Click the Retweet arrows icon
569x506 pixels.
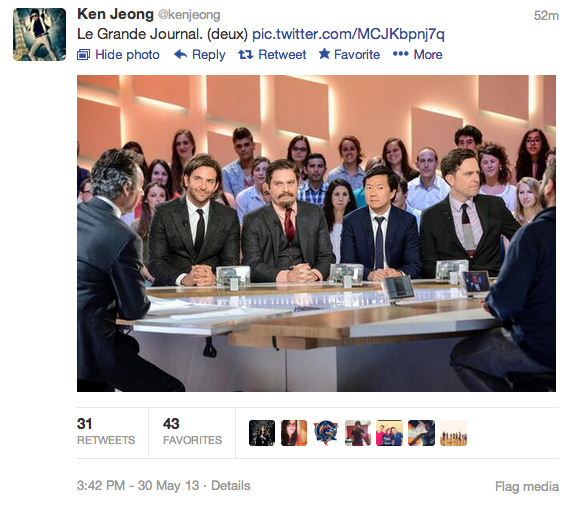(245, 55)
